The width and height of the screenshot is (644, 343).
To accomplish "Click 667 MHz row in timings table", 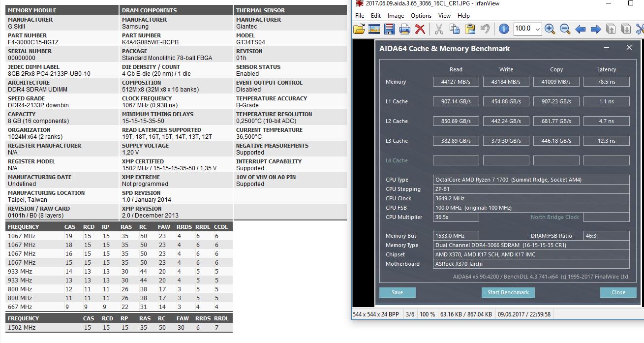I will tap(119, 307).
